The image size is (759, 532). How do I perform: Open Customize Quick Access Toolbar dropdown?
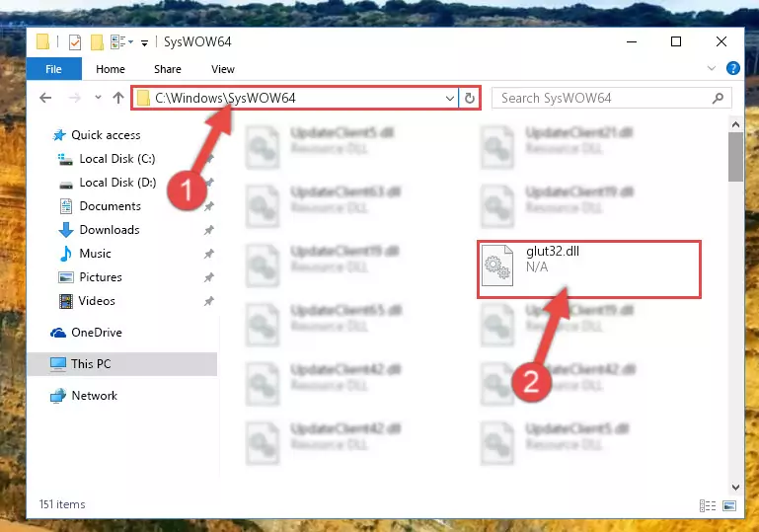click(x=144, y=43)
